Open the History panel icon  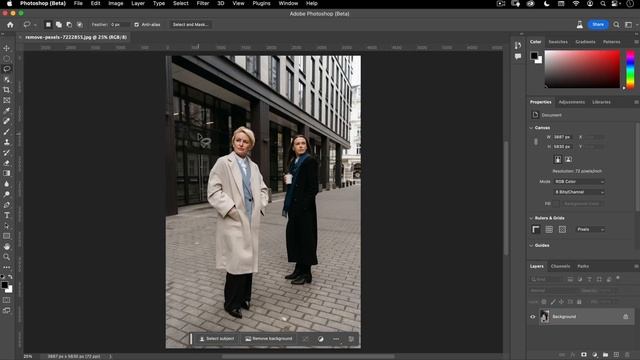pos(518,45)
